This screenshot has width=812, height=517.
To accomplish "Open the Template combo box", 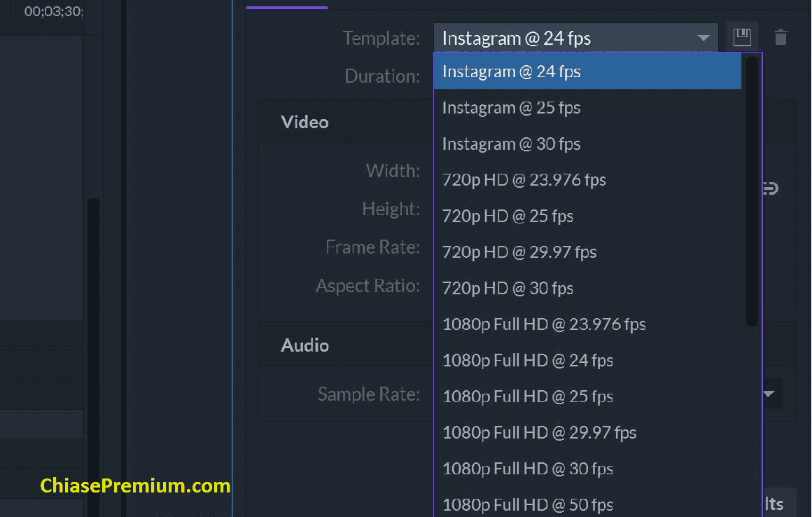I will (x=576, y=38).
